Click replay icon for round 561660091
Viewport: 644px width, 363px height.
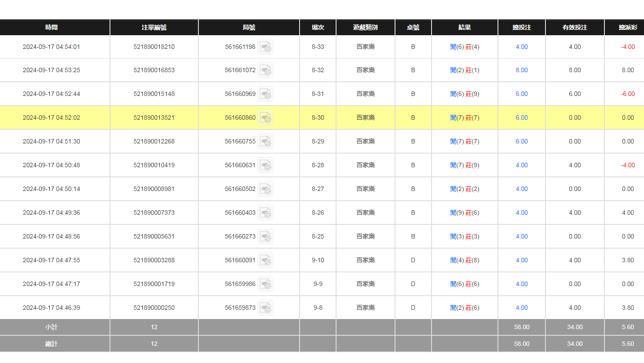click(x=265, y=260)
